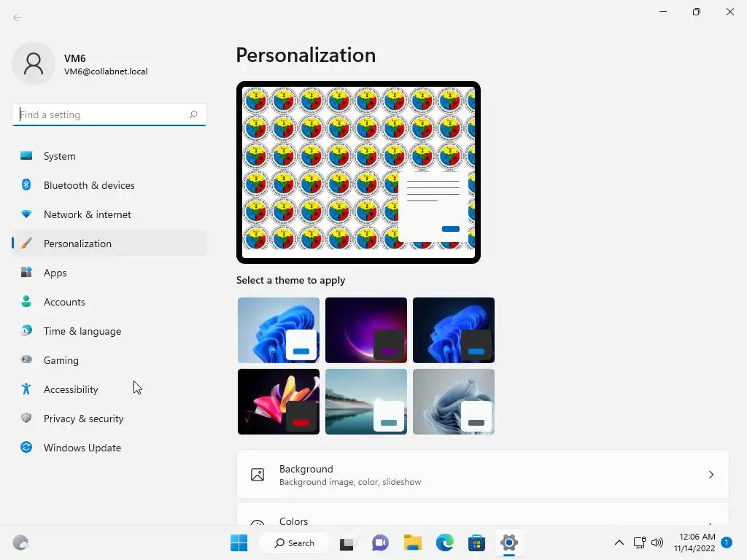Image resolution: width=747 pixels, height=560 pixels.
Task: Click the Accessibility figure icon
Action: (x=26, y=389)
